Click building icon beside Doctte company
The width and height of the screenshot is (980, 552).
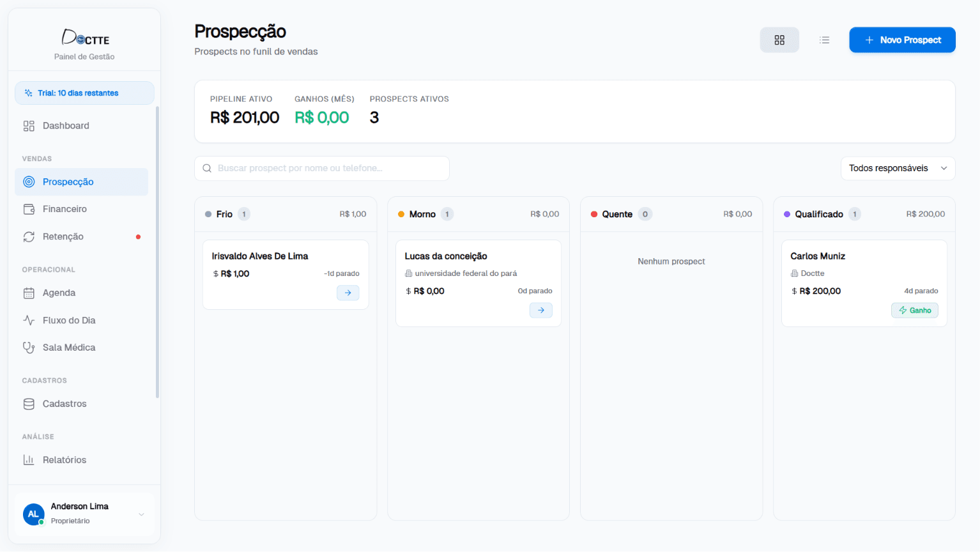(x=795, y=273)
